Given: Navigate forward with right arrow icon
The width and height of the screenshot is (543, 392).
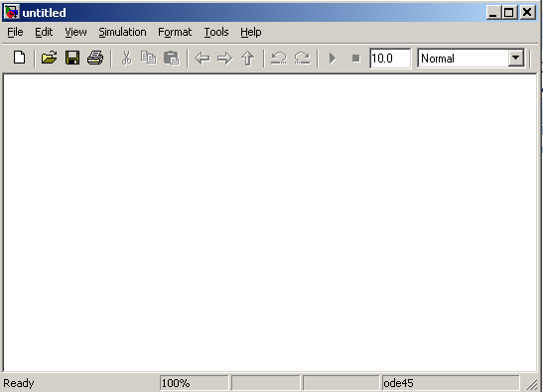Looking at the screenshot, I should (x=224, y=59).
